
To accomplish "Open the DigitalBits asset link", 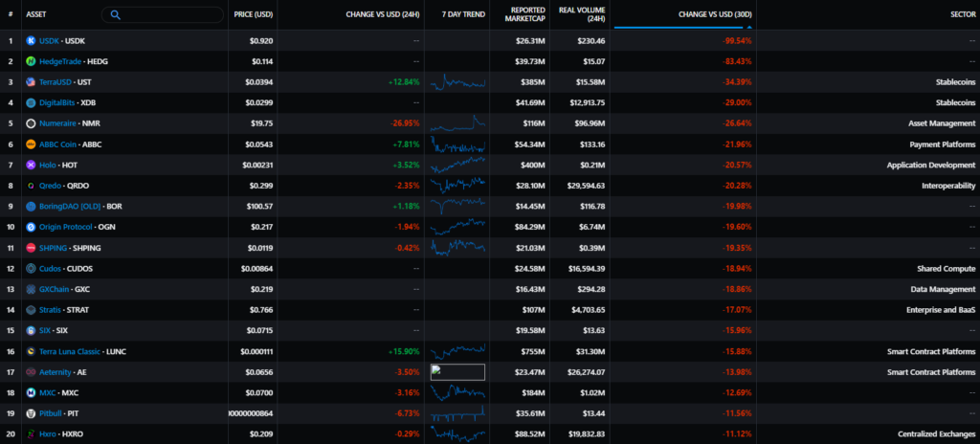I will click(57, 102).
